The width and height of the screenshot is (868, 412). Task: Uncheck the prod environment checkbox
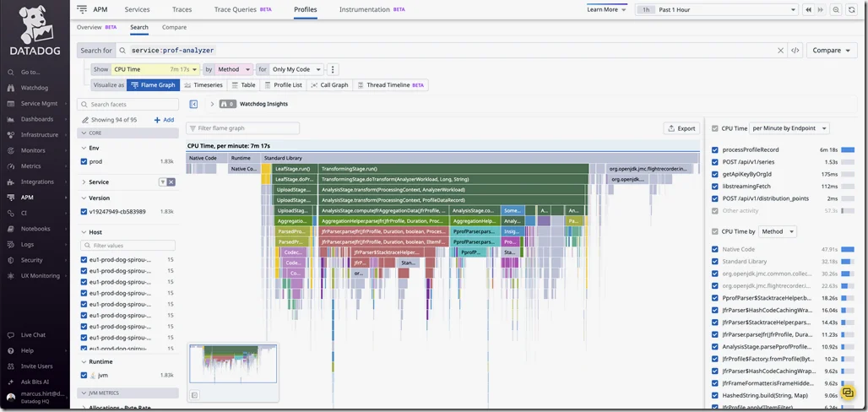pyautogui.click(x=84, y=161)
